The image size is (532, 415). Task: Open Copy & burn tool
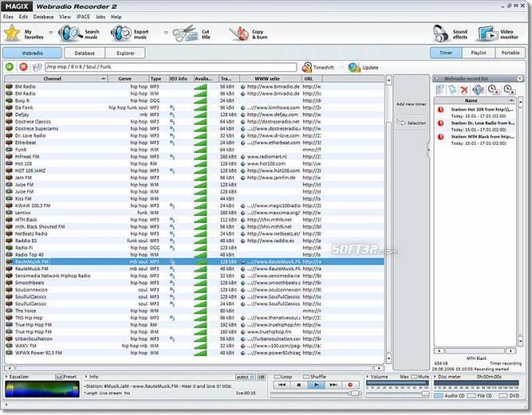(248, 34)
